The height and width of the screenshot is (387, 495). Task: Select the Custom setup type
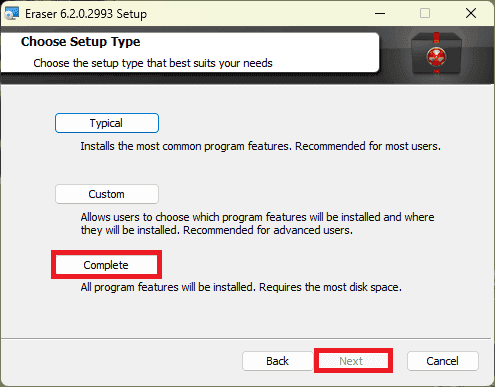[x=107, y=194]
